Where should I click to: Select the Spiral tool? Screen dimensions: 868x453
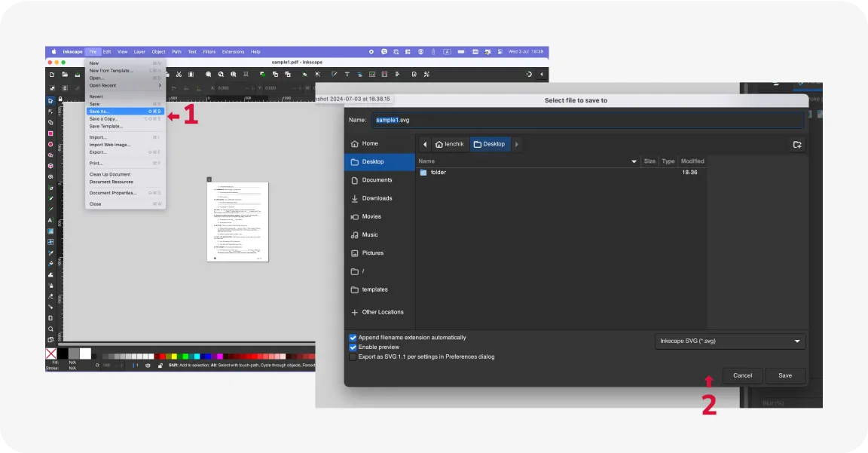pos(50,176)
